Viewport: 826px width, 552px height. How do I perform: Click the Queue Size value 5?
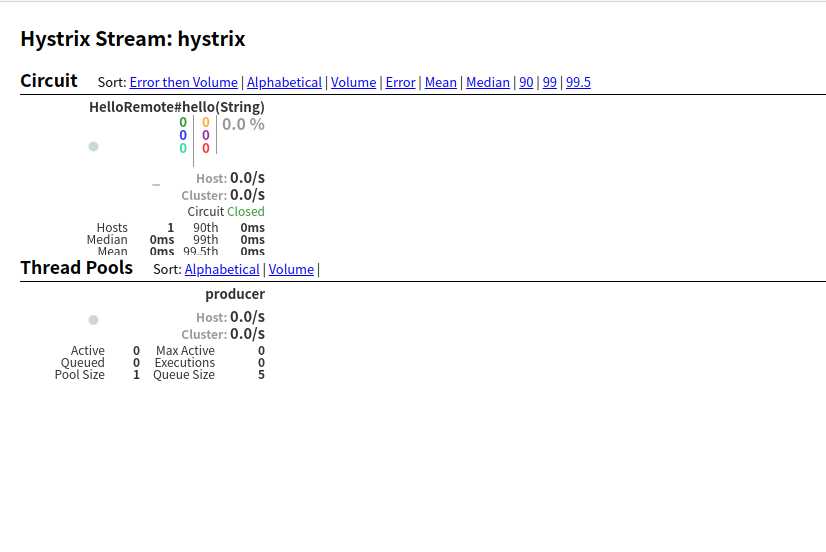point(261,374)
